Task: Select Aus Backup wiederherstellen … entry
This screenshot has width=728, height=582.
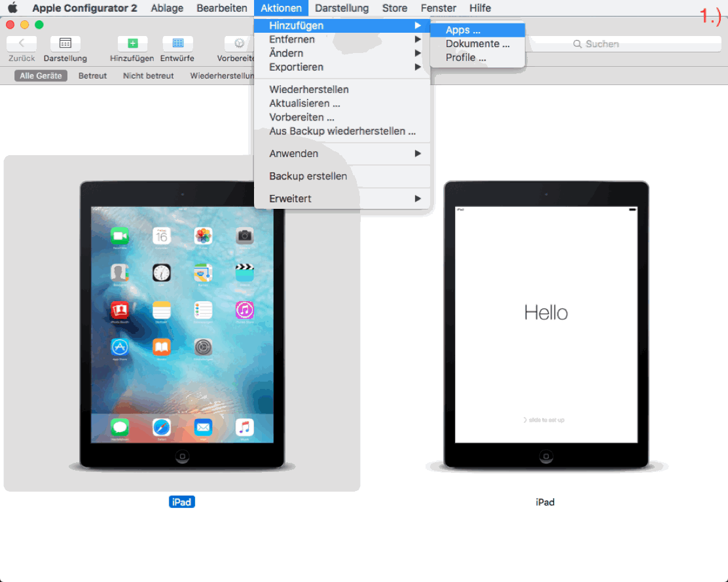Action: [342, 132]
